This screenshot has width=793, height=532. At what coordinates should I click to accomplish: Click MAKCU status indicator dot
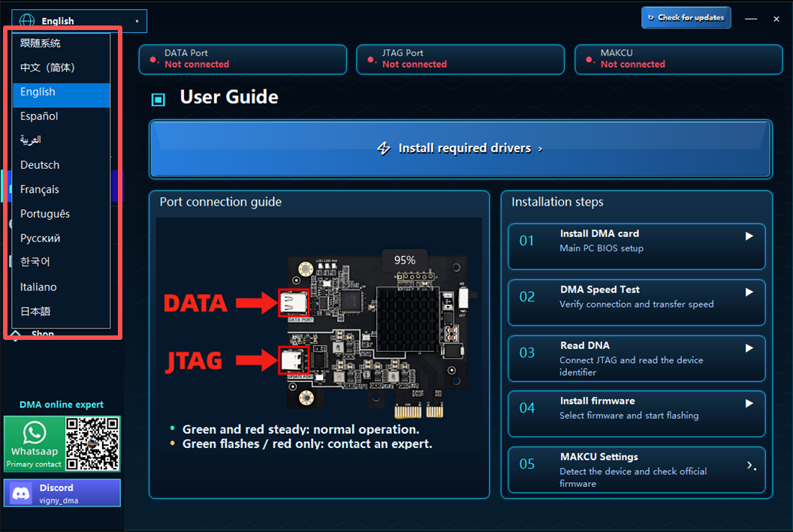point(589,59)
